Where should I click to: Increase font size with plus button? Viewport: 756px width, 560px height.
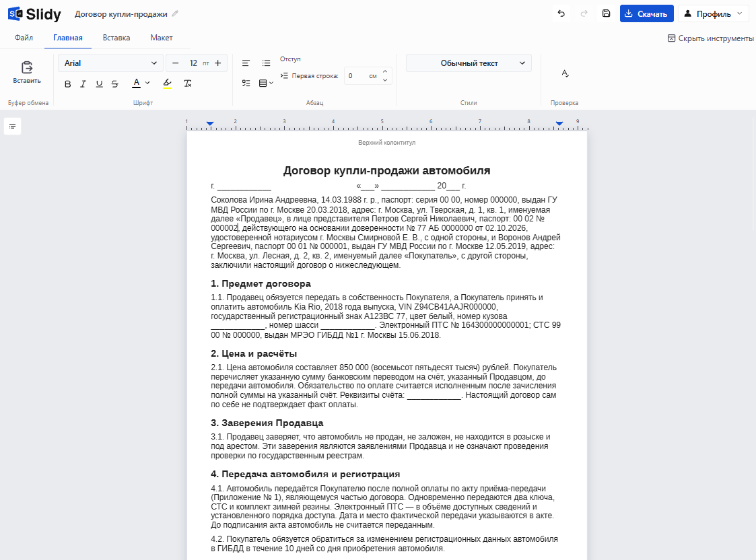pos(218,63)
